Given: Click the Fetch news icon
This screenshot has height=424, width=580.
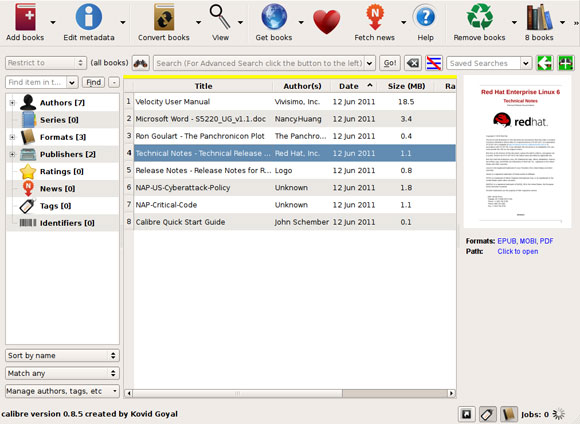Looking at the screenshot, I should pyautogui.click(x=375, y=17).
